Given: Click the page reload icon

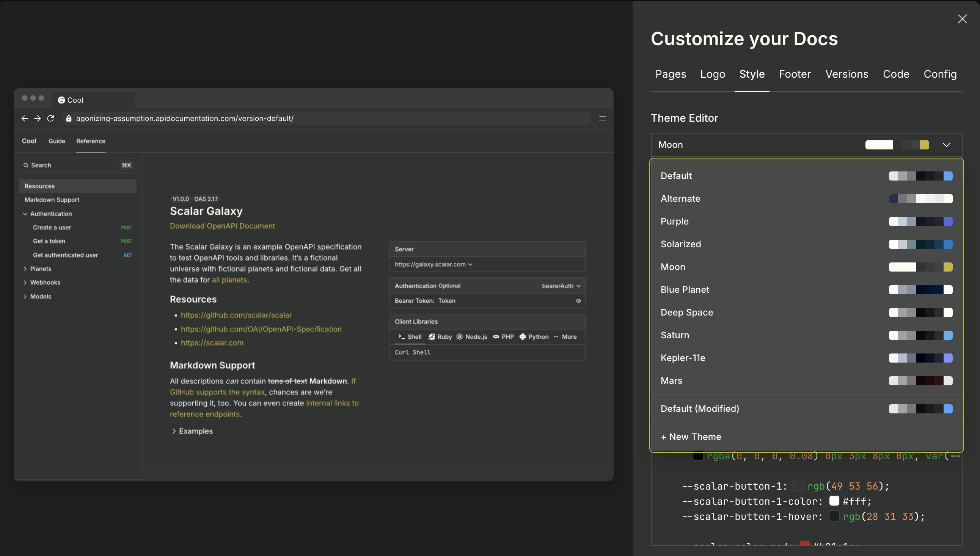Looking at the screenshot, I should click(x=50, y=118).
